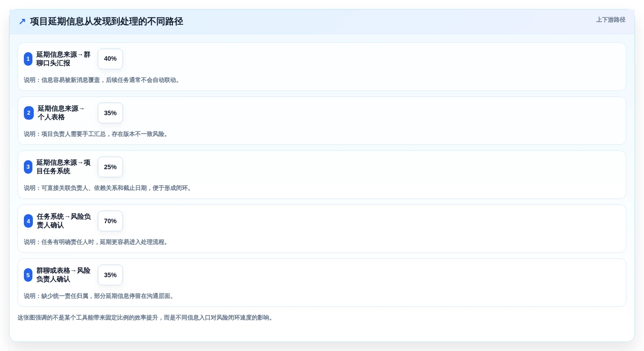Select the label 任务系统→风险负责人确认
The height and width of the screenshot is (351, 644).
click(64, 221)
